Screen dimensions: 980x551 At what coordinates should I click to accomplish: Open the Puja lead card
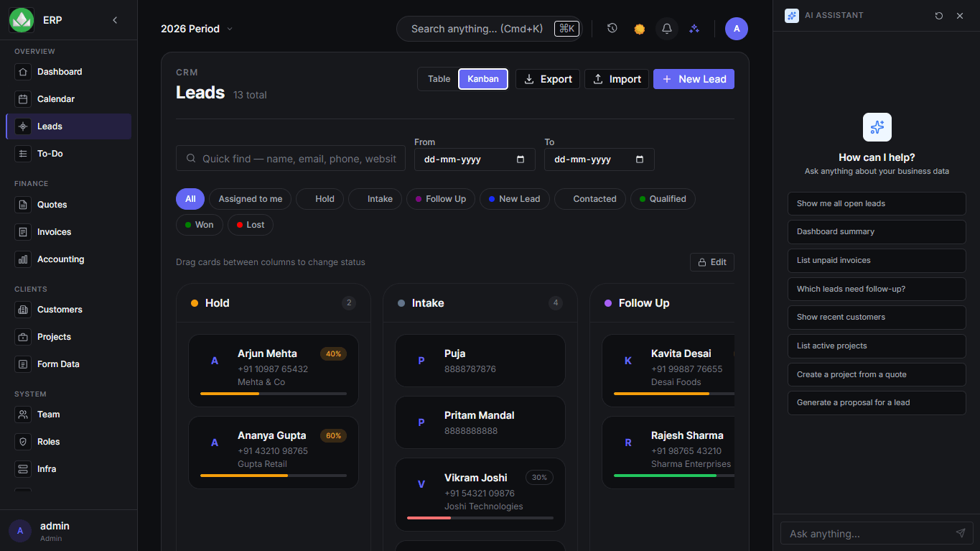[480, 361]
